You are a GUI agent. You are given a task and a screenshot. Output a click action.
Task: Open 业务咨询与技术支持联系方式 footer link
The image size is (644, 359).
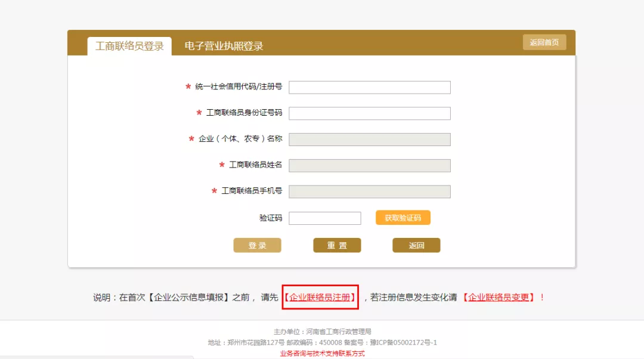(322, 354)
